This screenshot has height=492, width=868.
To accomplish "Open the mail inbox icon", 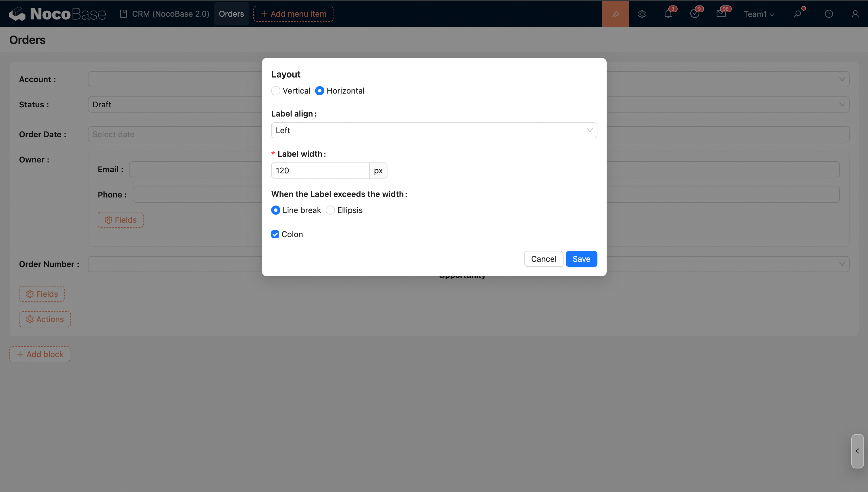I will click(721, 14).
